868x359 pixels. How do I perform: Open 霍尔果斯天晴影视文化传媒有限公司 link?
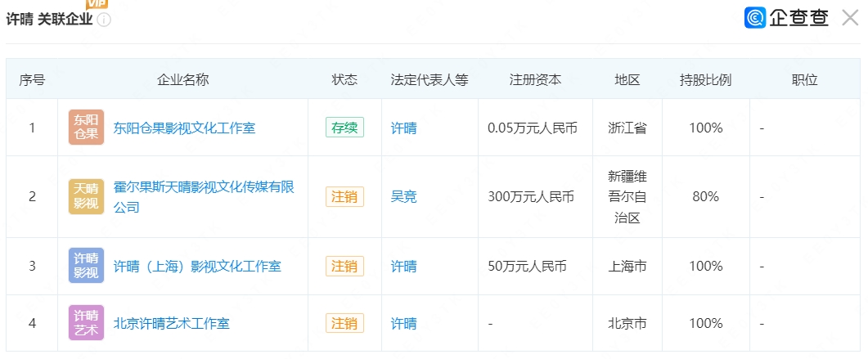point(204,197)
